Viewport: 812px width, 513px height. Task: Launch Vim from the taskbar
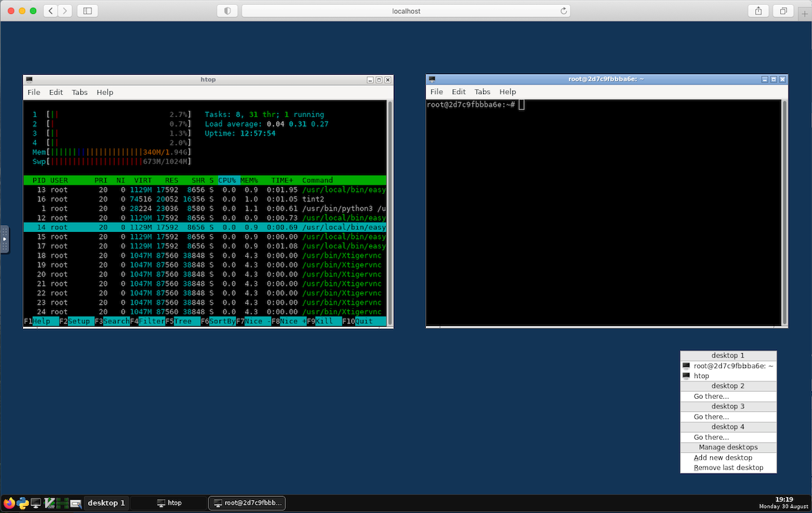(x=49, y=503)
